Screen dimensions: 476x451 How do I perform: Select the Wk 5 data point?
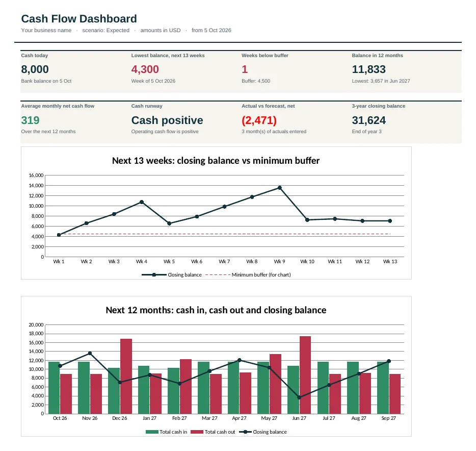click(x=169, y=223)
